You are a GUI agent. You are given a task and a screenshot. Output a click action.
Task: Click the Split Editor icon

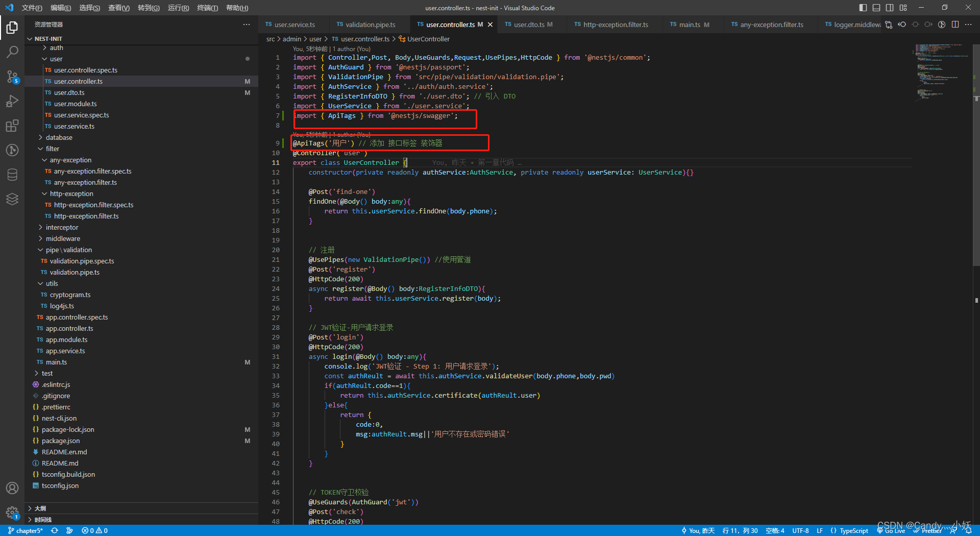coord(955,24)
